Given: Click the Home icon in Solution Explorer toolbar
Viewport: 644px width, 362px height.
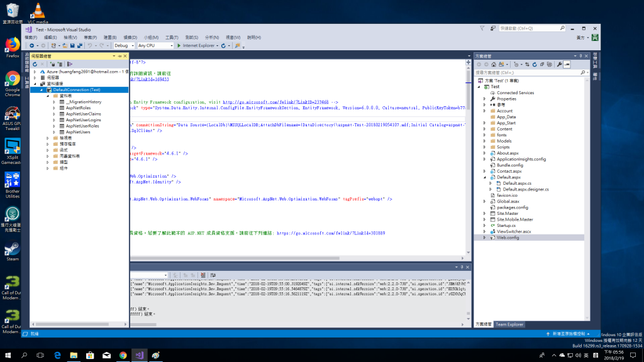Looking at the screenshot, I should coord(494,65).
